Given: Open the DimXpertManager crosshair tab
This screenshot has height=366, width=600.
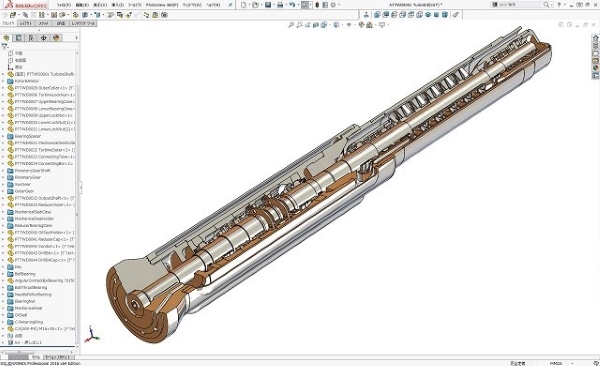Looking at the screenshot, I should [44, 38].
